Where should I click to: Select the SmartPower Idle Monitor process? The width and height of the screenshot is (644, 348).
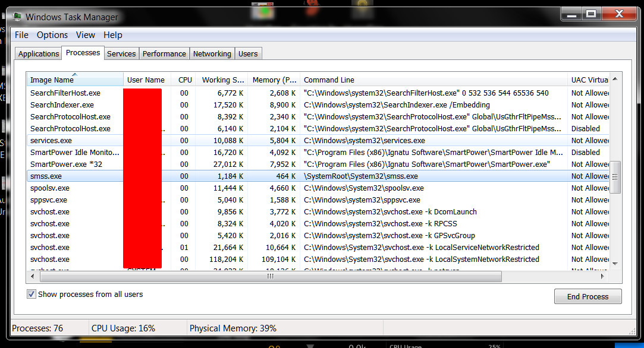pyautogui.click(x=318, y=153)
